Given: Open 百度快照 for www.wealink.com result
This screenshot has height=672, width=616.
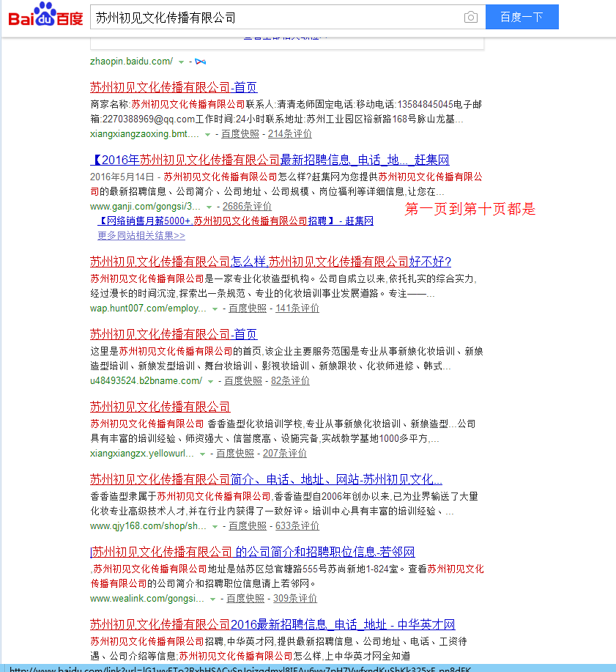Looking at the screenshot, I should [245, 598].
